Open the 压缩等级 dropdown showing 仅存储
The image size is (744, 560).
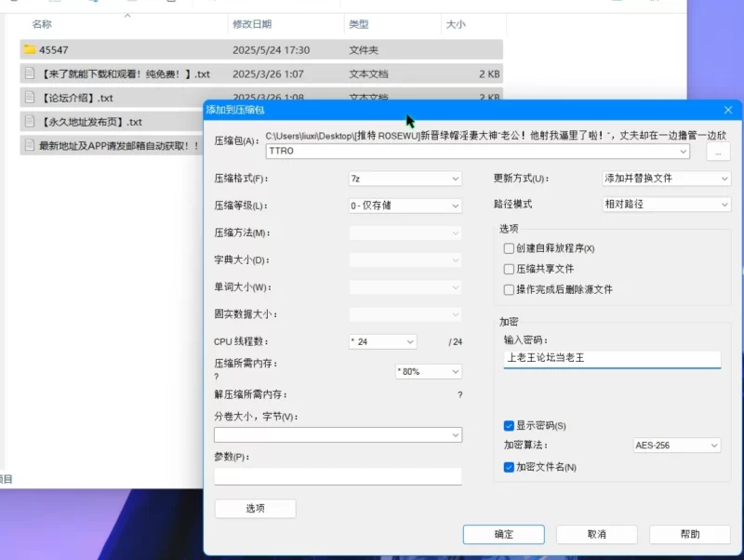tap(405, 206)
